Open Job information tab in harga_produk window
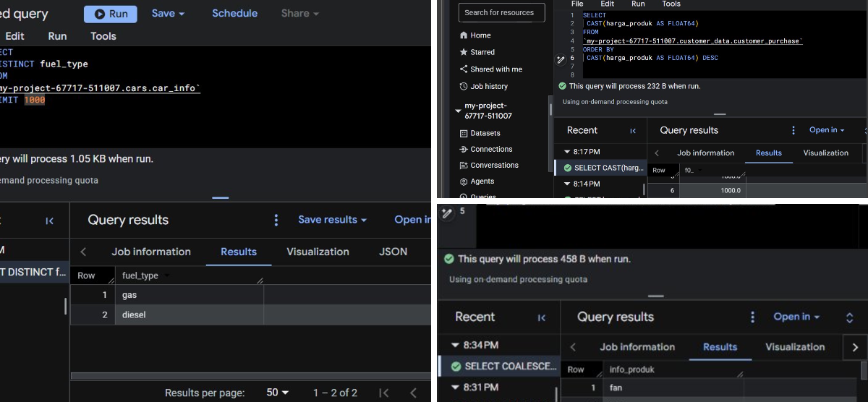 click(x=705, y=153)
